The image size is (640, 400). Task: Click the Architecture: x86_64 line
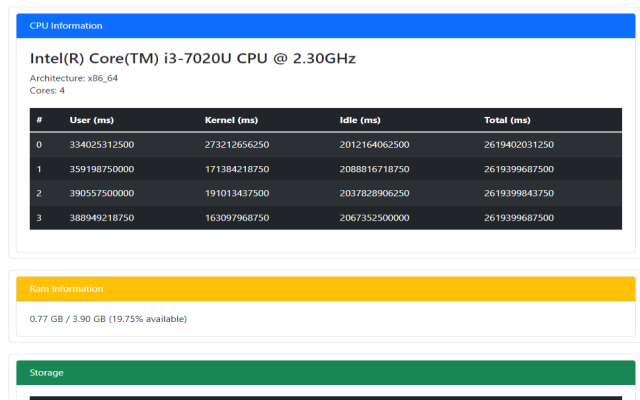73,78
